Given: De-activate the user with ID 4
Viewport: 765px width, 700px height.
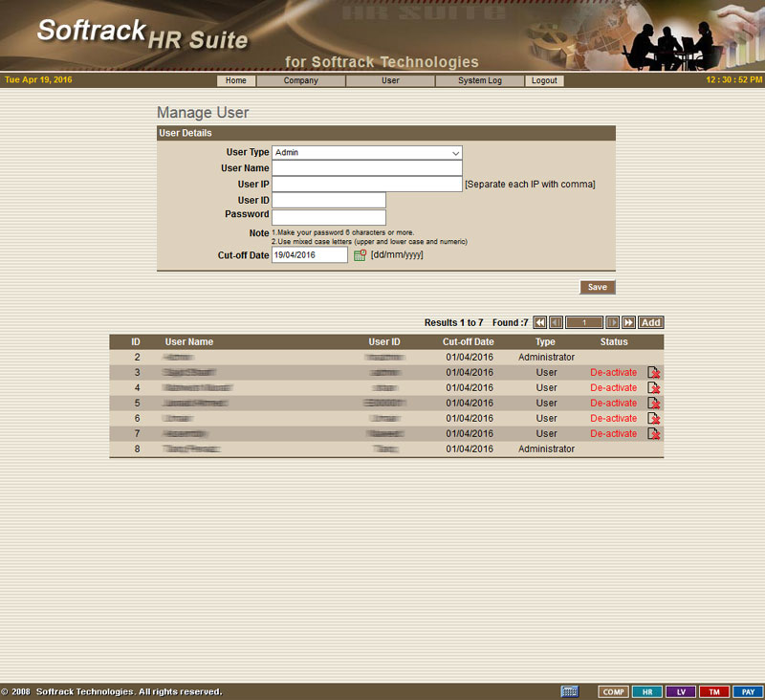Looking at the screenshot, I should (613, 387).
